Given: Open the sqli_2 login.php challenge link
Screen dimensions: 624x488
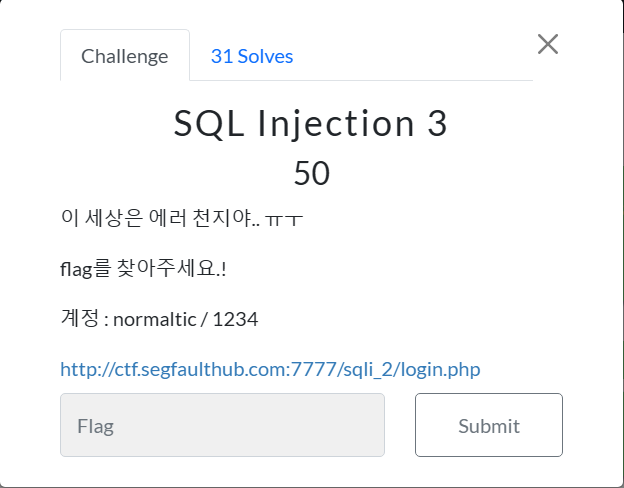Looking at the screenshot, I should pyautogui.click(x=270, y=369).
